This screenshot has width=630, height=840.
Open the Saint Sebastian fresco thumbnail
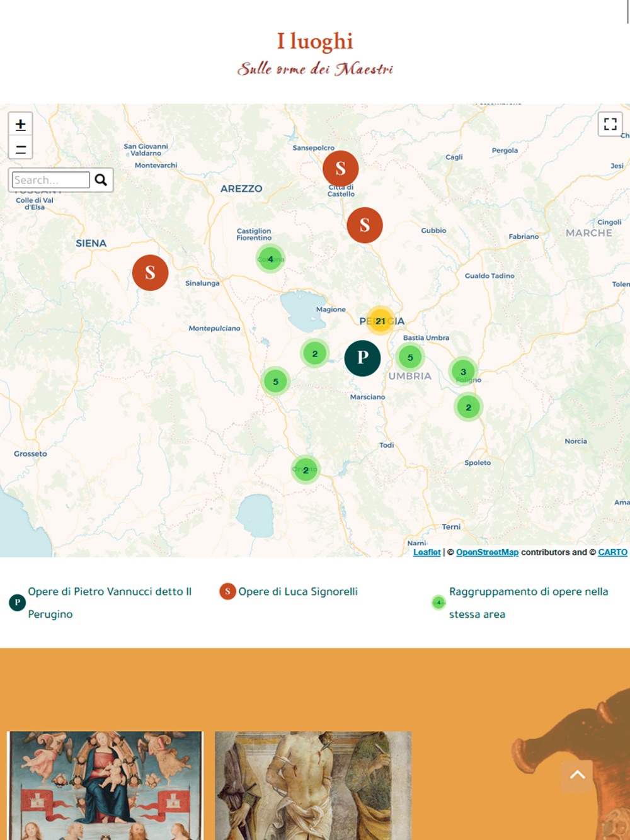(x=313, y=785)
